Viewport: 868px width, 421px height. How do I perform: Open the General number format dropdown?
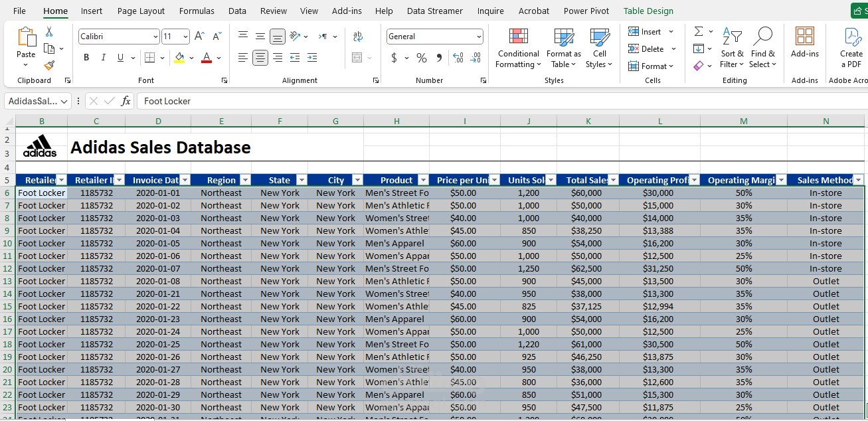coord(479,37)
